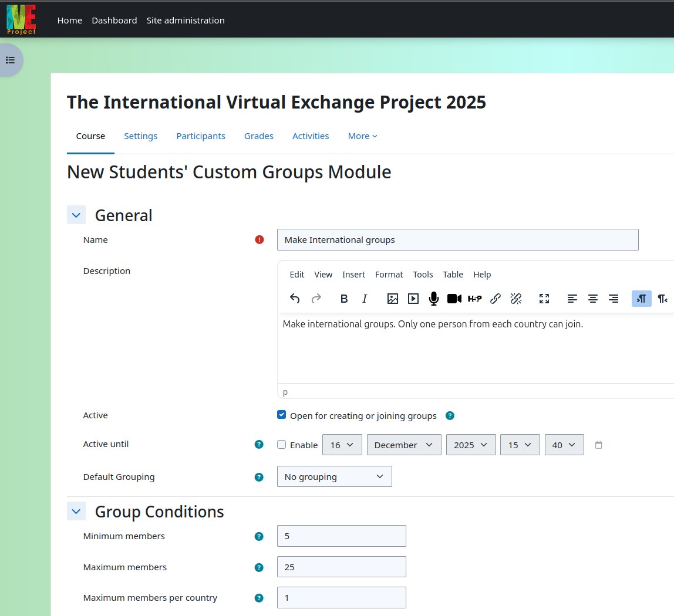This screenshot has width=674, height=616.
Task: Open the editor Help menu
Action: 482,275
